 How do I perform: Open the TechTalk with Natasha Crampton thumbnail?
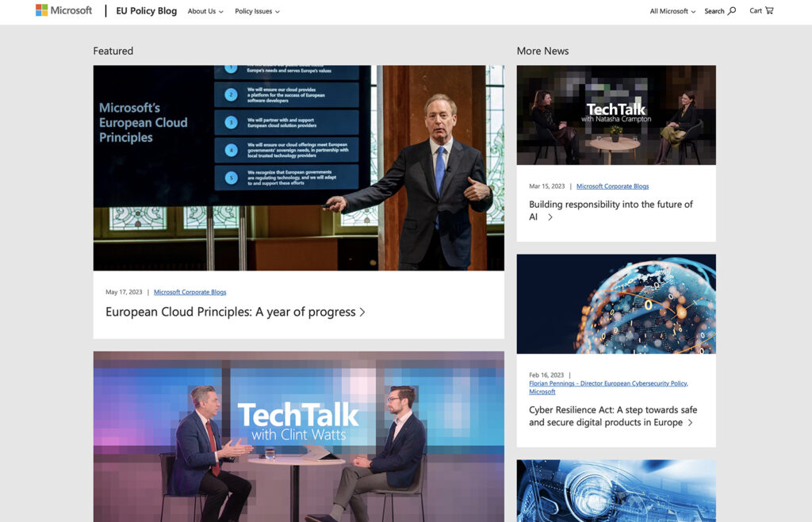[x=616, y=115]
